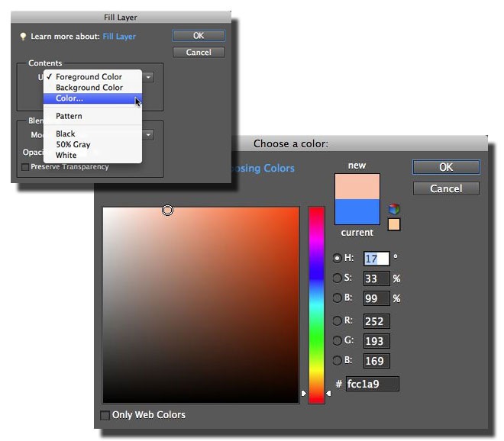Click the blue value field showing 169

point(376,361)
